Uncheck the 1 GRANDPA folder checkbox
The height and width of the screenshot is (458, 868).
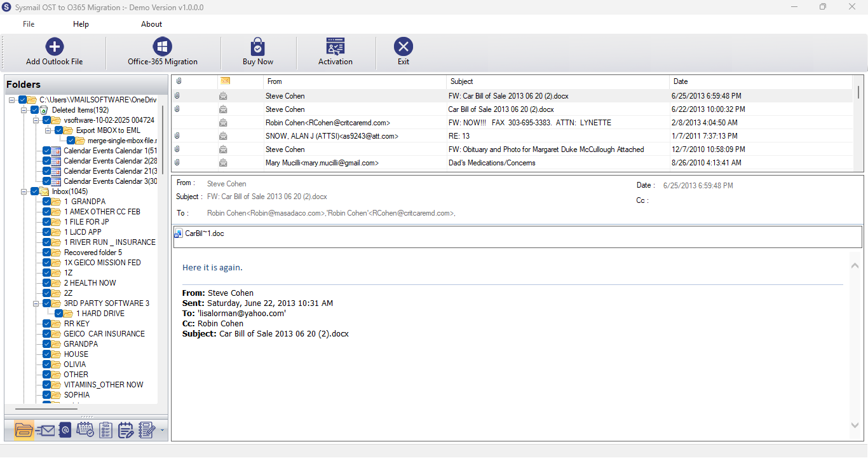coord(47,202)
